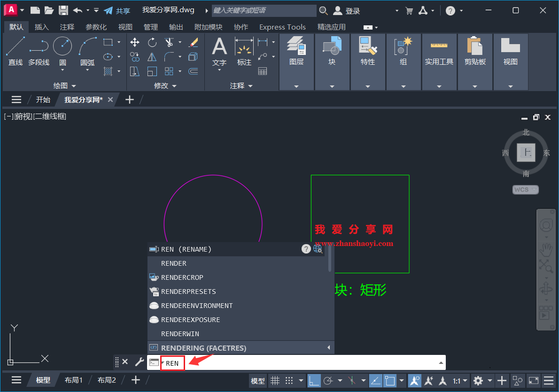Click the add layout plus button

pyautogui.click(x=135, y=380)
